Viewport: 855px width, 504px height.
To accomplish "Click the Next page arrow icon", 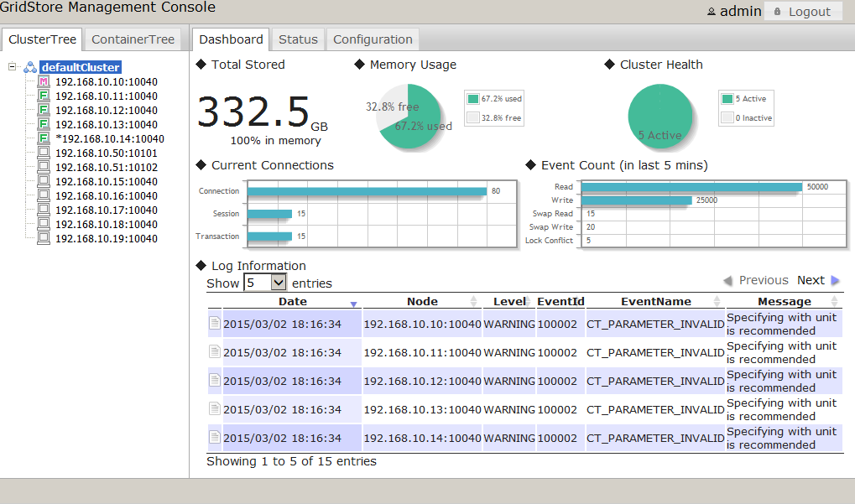I will [835, 281].
